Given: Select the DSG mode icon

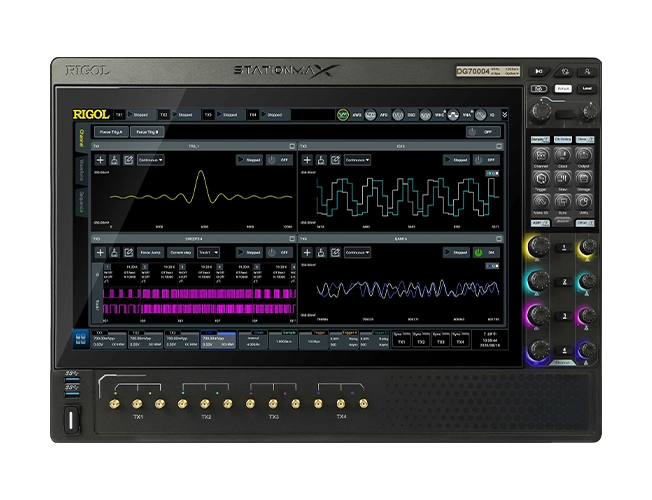Looking at the screenshot, I should click(398, 115).
